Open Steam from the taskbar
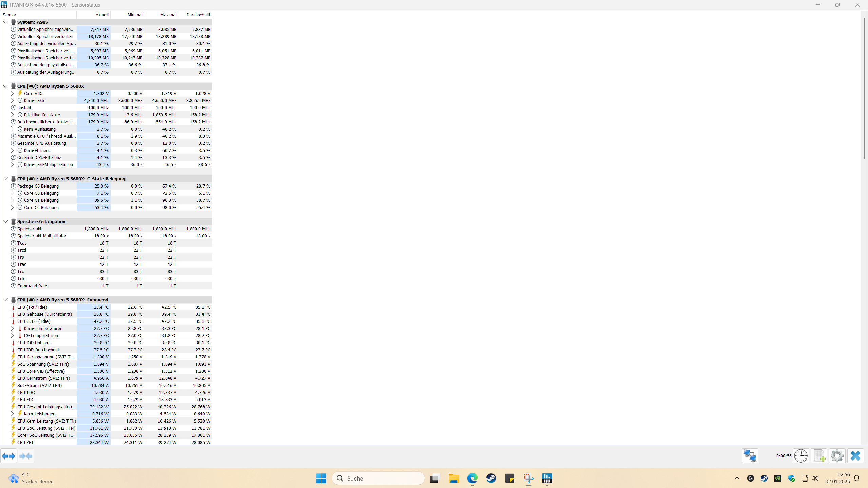Image resolution: width=868 pixels, height=488 pixels. [491, 478]
